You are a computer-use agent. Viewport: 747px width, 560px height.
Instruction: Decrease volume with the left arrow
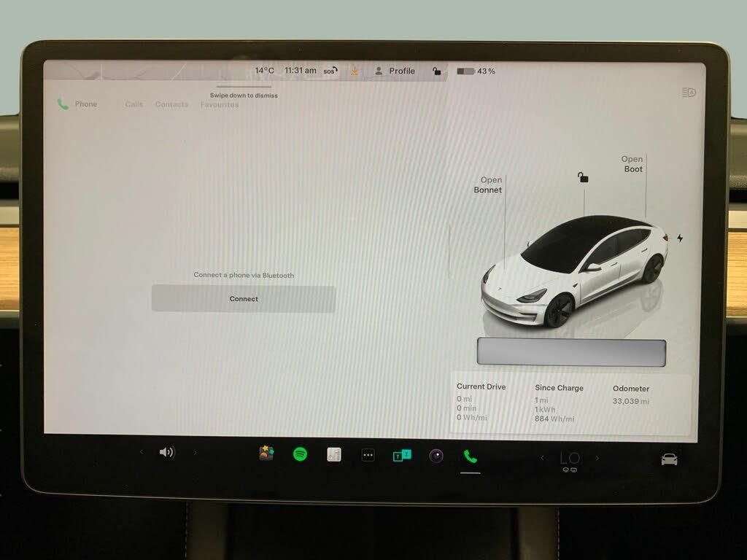pyautogui.click(x=142, y=452)
